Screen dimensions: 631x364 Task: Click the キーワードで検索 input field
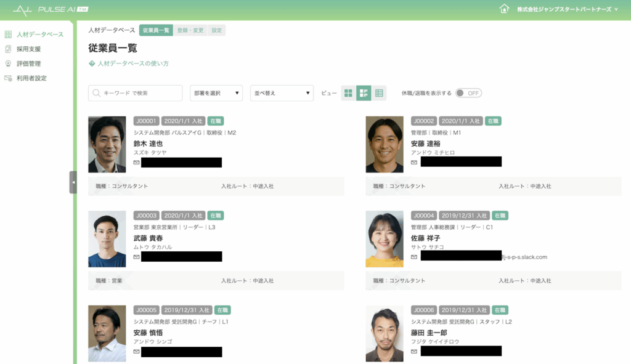coord(135,93)
